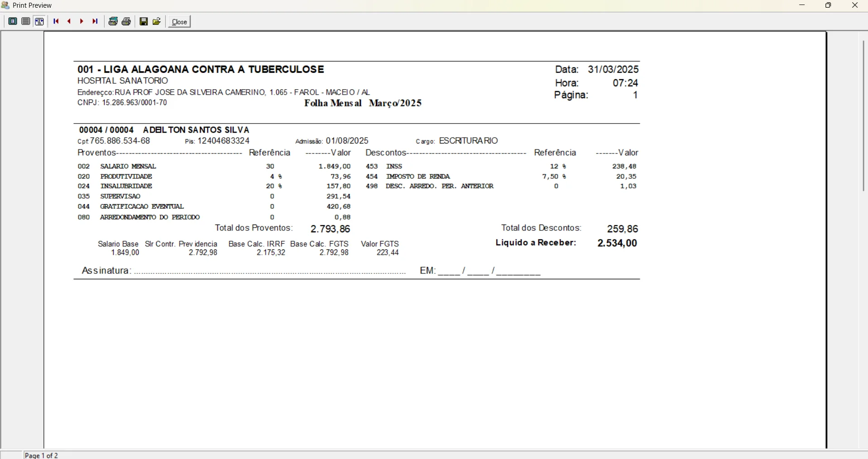Click the Page 1 of 2 status text
868x459 pixels.
pyautogui.click(x=42, y=455)
